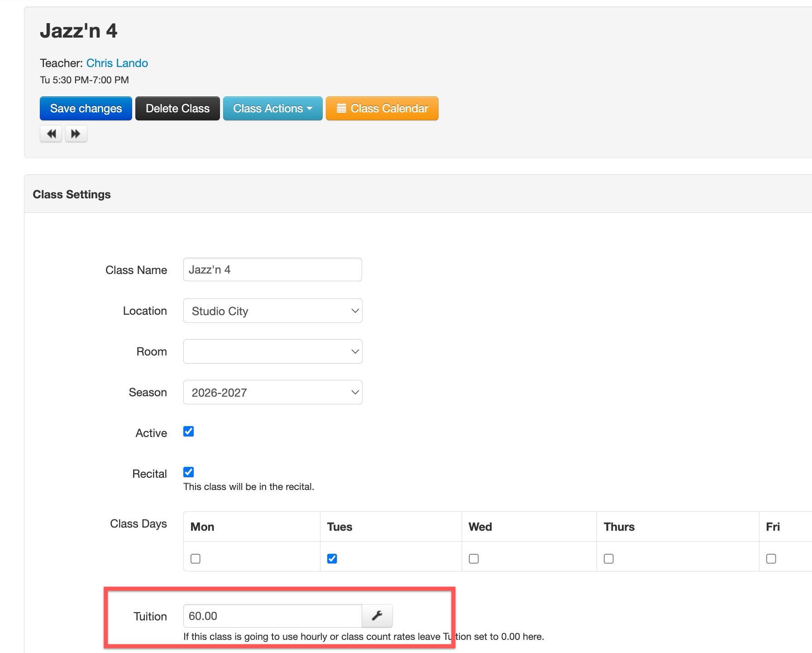
Task: Click into the Class Name text field
Action: click(272, 269)
